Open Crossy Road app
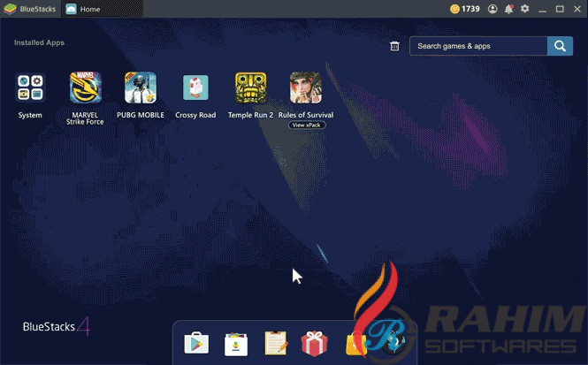This screenshot has height=365, width=588. click(195, 87)
